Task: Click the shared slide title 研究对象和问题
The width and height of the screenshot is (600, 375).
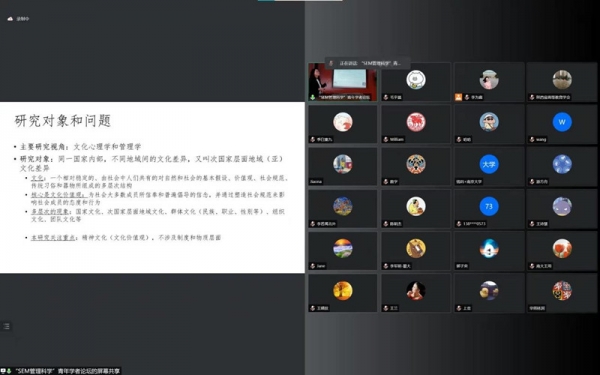Action: pyautogui.click(x=63, y=121)
